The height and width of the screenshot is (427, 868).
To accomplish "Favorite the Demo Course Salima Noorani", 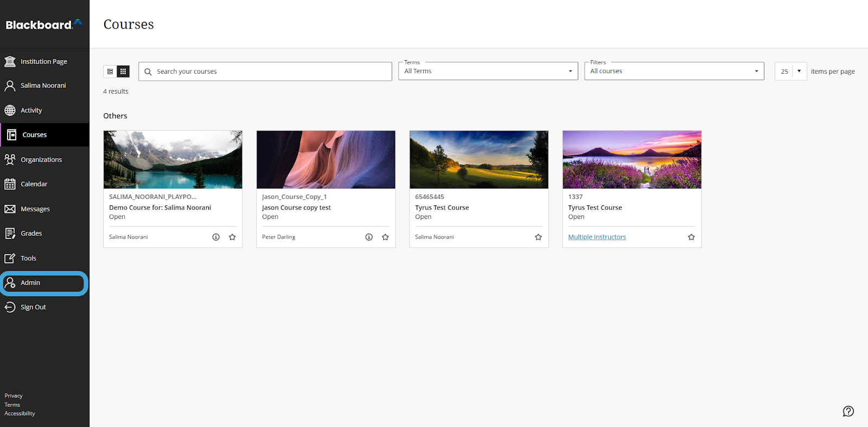I will [232, 237].
